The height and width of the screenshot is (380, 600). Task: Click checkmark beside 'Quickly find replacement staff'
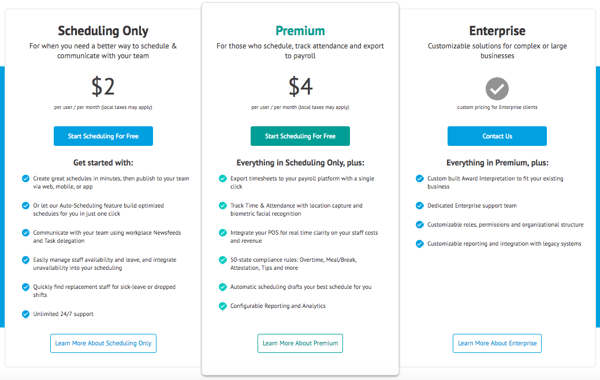pos(26,287)
